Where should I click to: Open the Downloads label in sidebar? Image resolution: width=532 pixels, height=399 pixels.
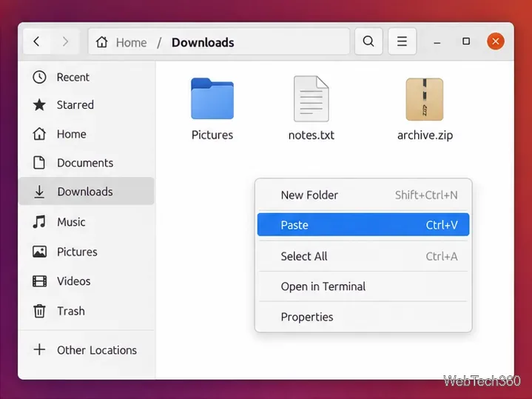click(x=85, y=192)
